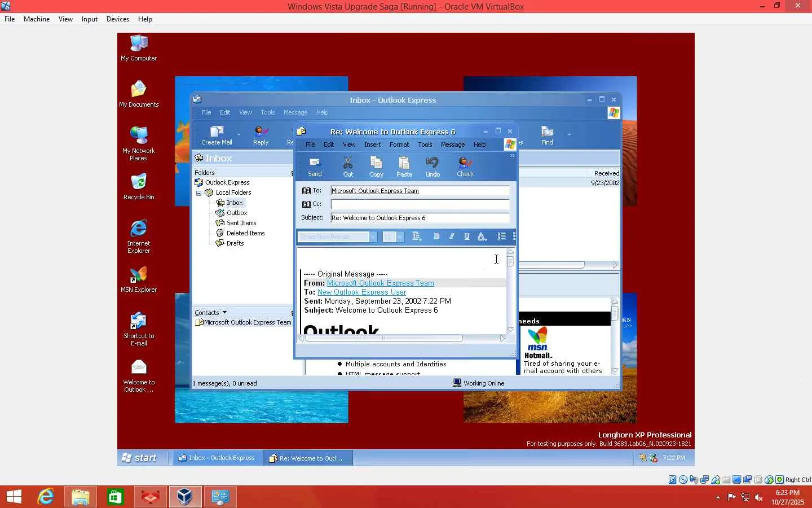Open the font name dropdown
Viewport: 812px width, 508px height.
(373, 237)
